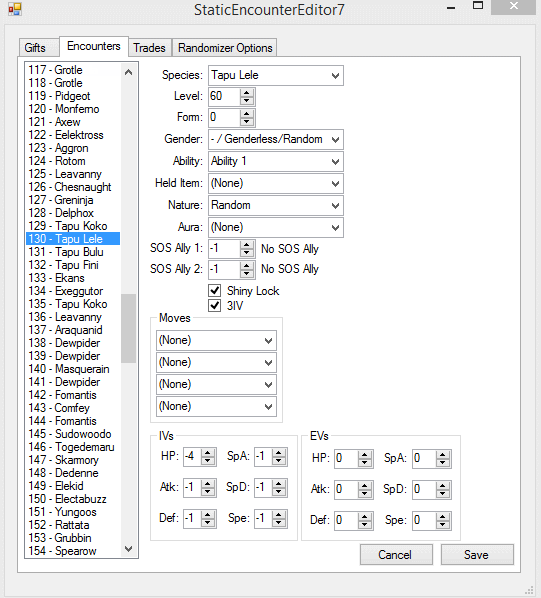Image resolution: width=541 pixels, height=598 pixels.
Task: Click the Spe EV stepper arrows
Action: click(x=443, y=520)
